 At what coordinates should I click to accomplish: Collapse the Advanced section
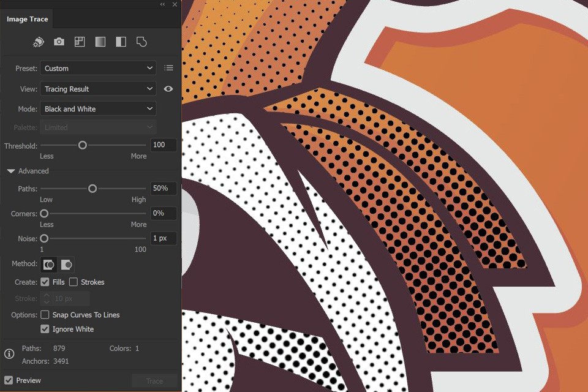pos(11,171)
